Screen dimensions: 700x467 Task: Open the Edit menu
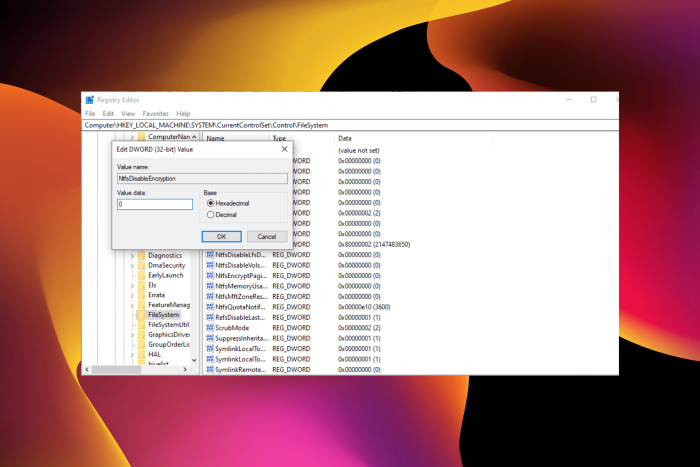click(x=108, y=113)
